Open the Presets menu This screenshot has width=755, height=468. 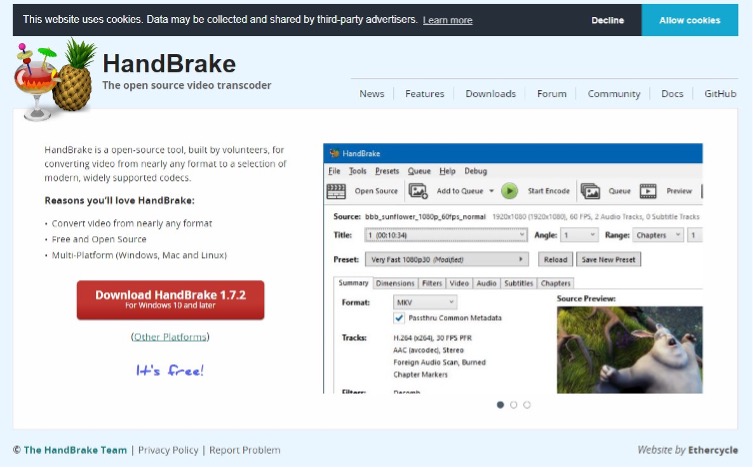click(387, 171)
